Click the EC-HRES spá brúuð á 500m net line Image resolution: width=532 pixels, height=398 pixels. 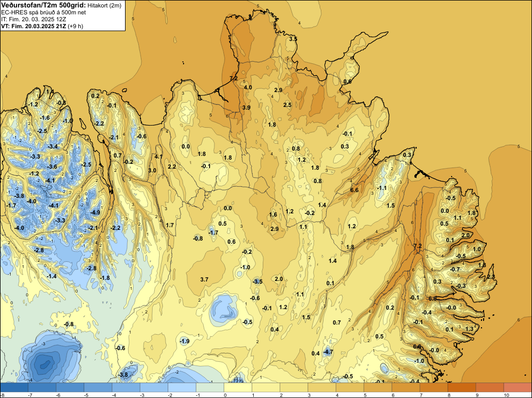coord(44,13)
